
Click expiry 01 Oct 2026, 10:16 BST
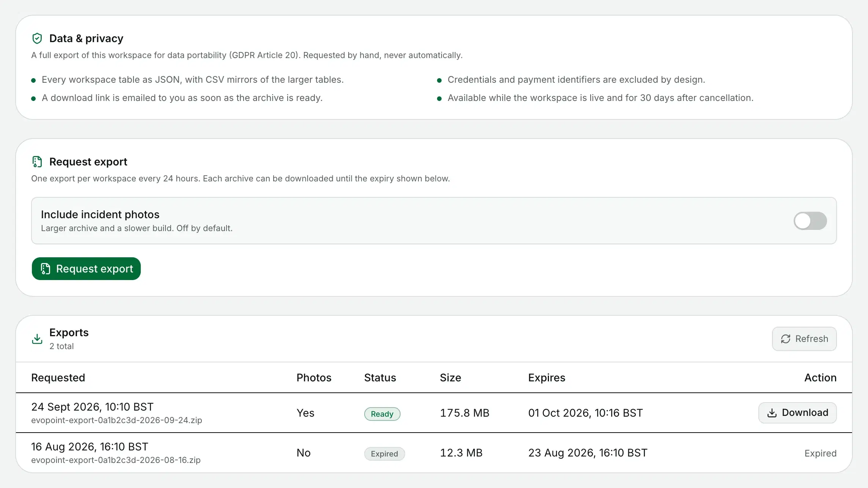point(585,413)
